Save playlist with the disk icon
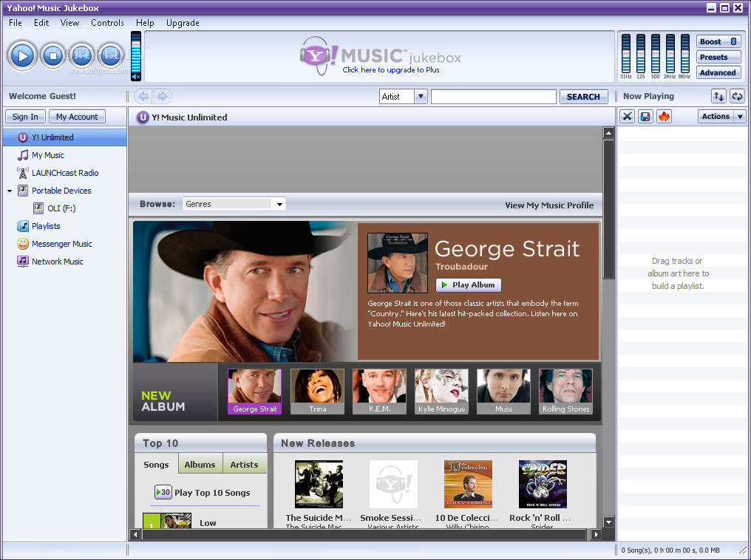The height and width of the screenshot is (560, 751). pos(645,116)
